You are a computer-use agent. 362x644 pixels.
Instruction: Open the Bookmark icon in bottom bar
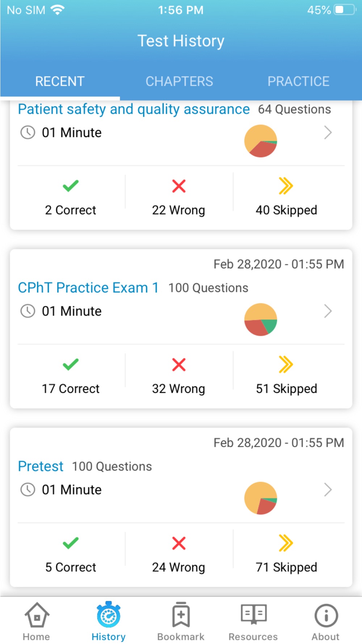point(181,615)
